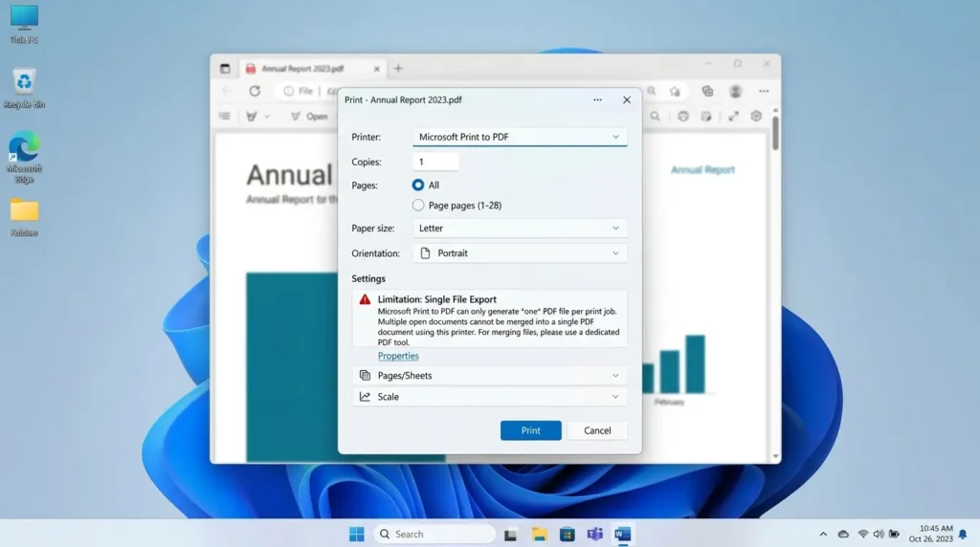Screen dimensions: 980x547
Task: Click the profile avatar in Edge toolbar
Action: 736,91
